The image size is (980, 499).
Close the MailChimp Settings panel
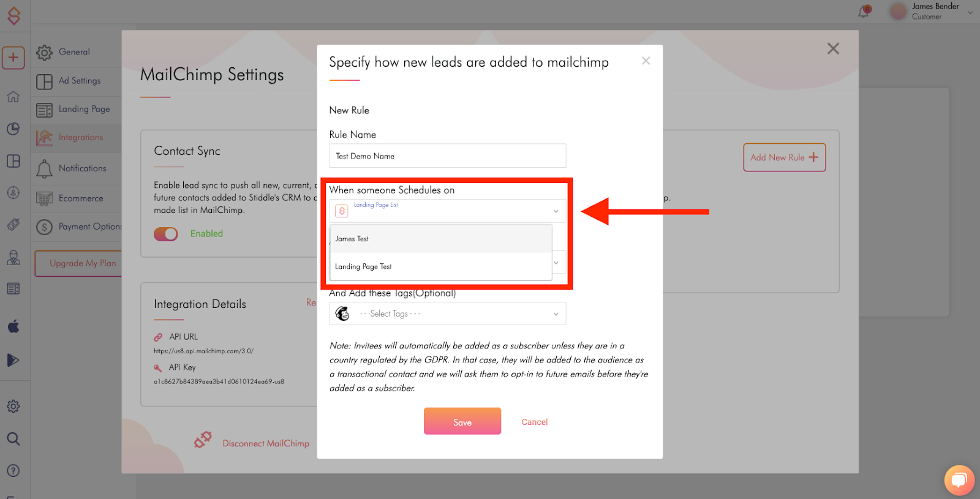(x=833, y=48)
